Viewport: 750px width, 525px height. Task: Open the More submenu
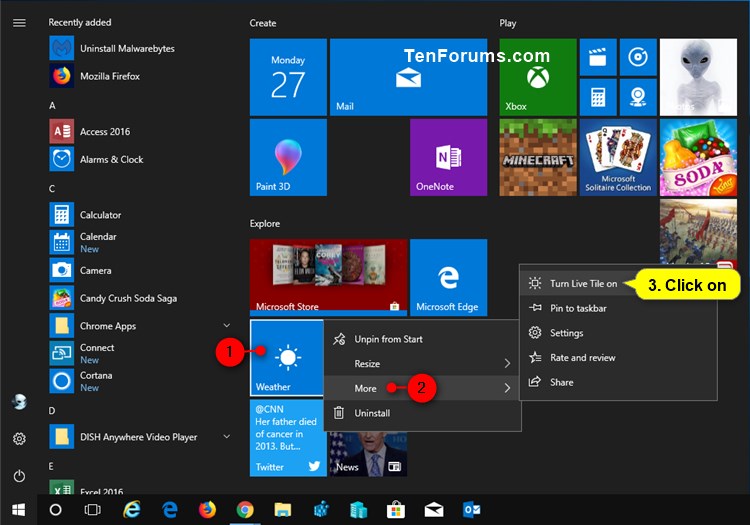tap(422, 388)
